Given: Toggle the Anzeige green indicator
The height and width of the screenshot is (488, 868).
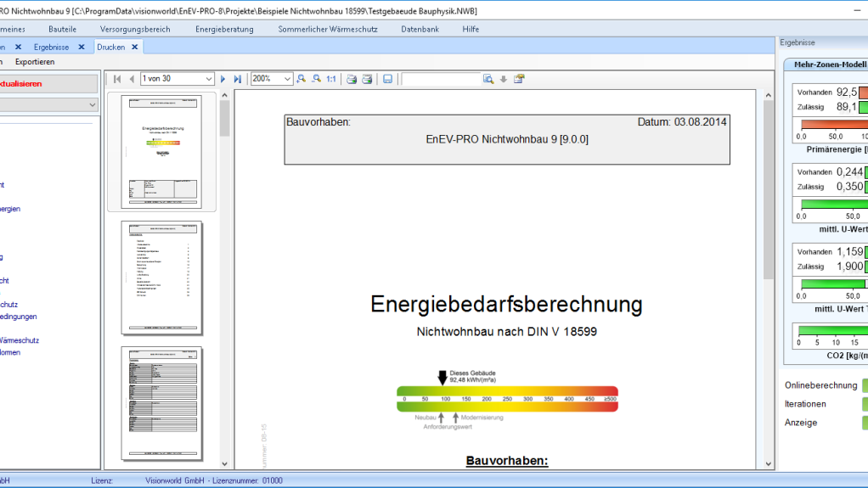Looking at the screenshot, I should (x=865, y=423).
